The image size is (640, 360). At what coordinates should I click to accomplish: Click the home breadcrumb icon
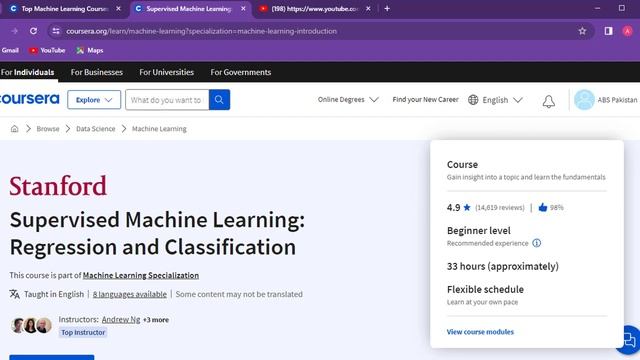[14, 129]
